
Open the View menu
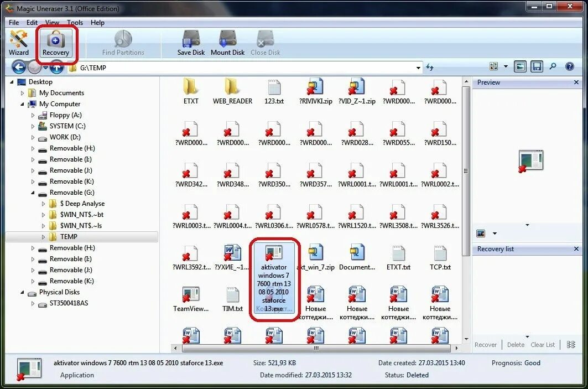pos(52,23)
